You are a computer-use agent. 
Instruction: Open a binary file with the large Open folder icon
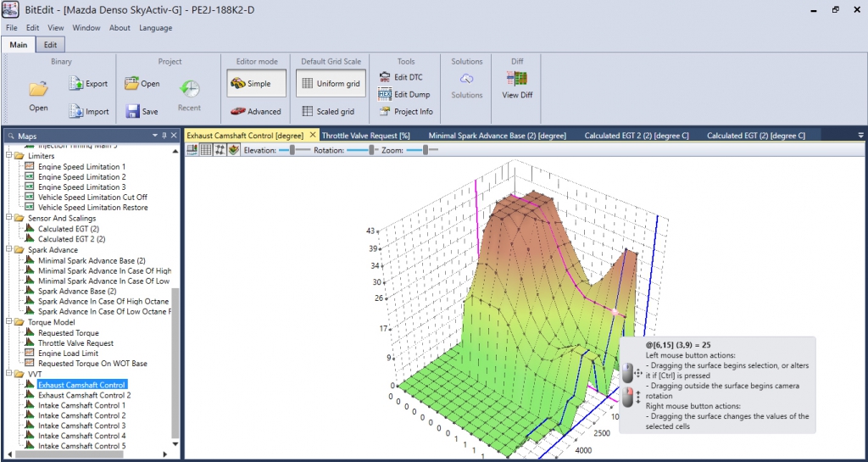pos(39,88)
